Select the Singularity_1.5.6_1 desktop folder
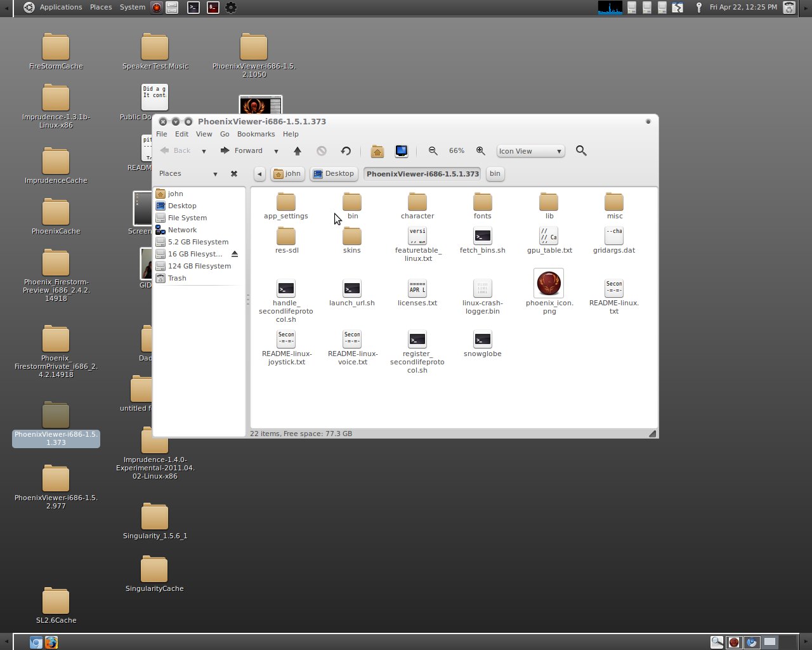Image resolution: width=812 pixels, height=650 pixels. [155, 521]
